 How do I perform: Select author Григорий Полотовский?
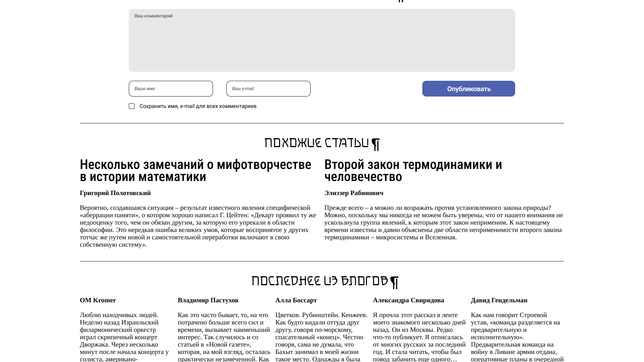tap(115, 193)
